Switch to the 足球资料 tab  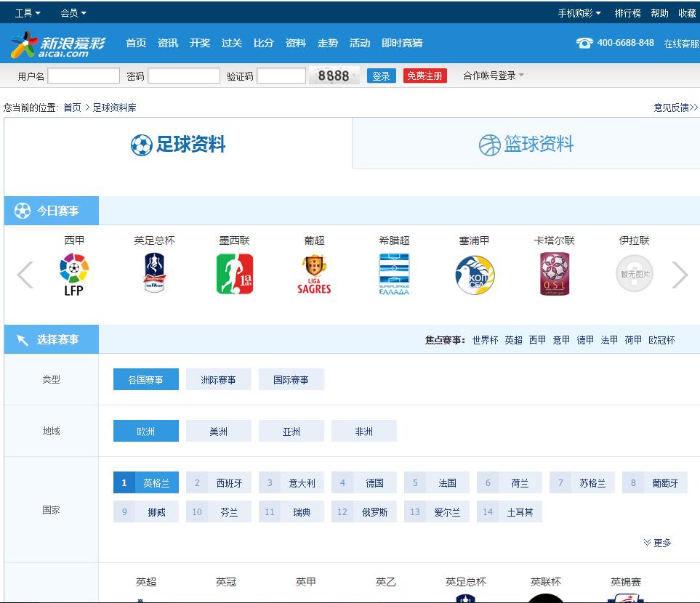click(178, 144)
